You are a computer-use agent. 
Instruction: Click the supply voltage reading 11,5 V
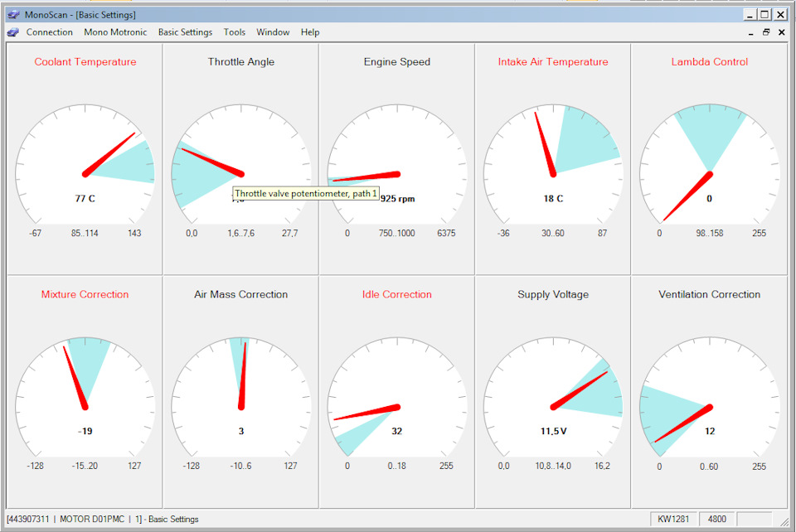coord(553,431)
